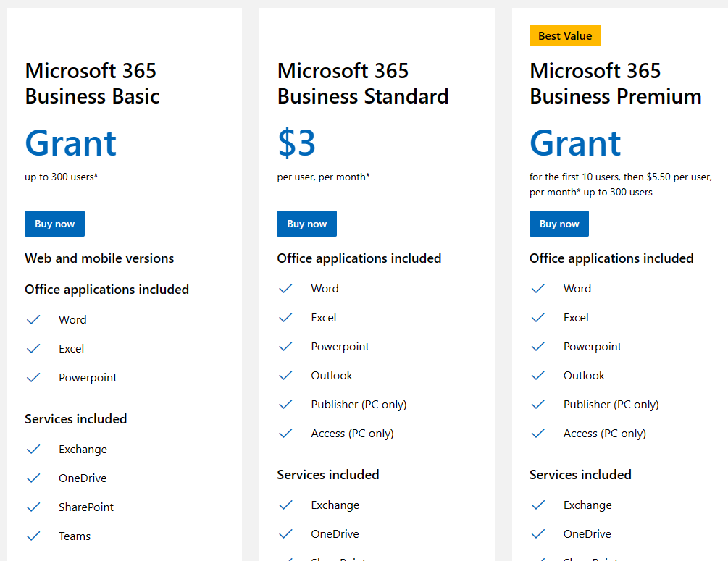Viewport: 728px width, 561px height.
Task: Click checkmark beside OneDrive in Business Premium
Action: 537,533
